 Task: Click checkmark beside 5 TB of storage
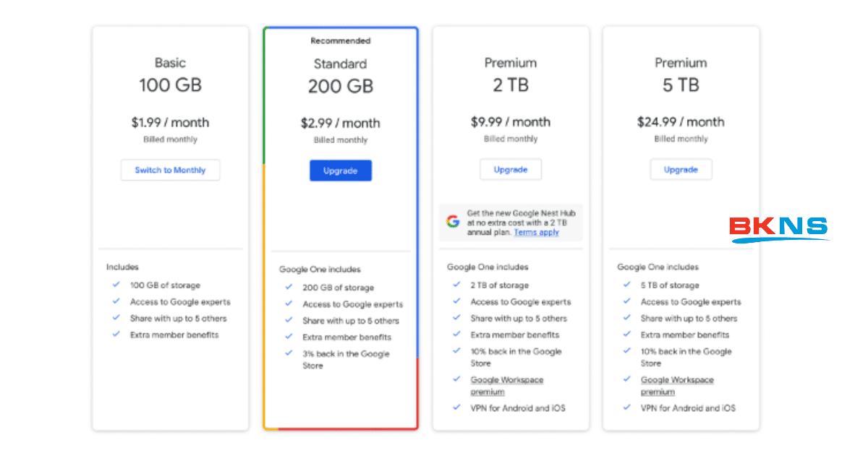click(627, 285)
